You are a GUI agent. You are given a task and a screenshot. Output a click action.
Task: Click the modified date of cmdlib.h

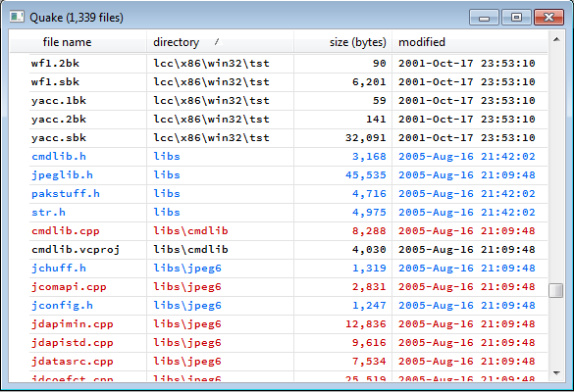467,157
